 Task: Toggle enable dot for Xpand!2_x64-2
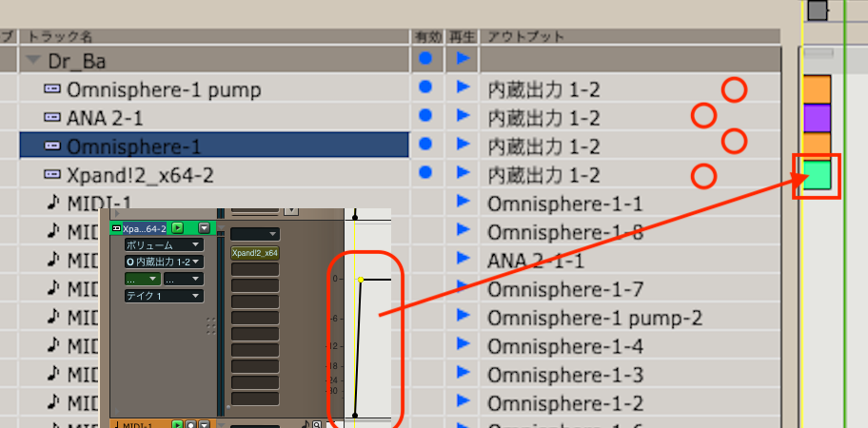coord(425,172)
